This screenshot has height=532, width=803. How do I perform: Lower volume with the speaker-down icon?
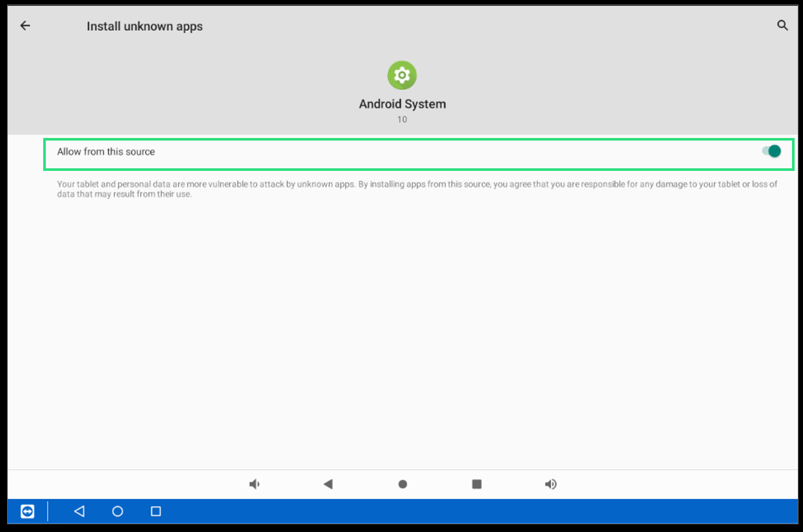click(x=255, y=484)
